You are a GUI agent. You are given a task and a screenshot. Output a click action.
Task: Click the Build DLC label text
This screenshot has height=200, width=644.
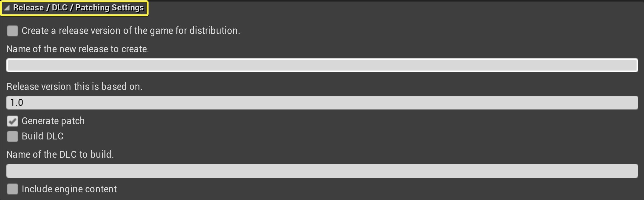(x=43, y=136)
